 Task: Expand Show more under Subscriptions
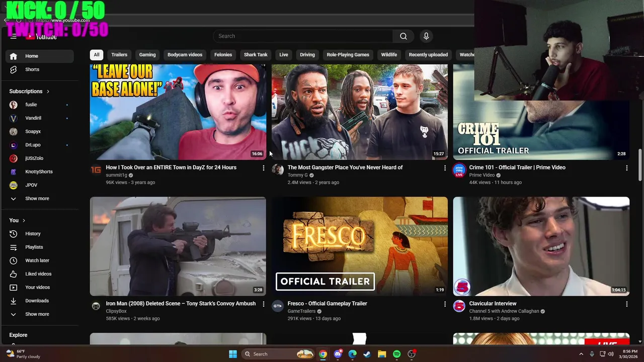pyautogui.click(x=39, y=199)
